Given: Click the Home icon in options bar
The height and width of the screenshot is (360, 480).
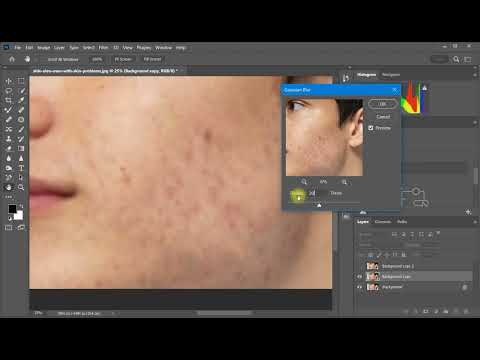Looking at the screenshot, I should point(12,59).
